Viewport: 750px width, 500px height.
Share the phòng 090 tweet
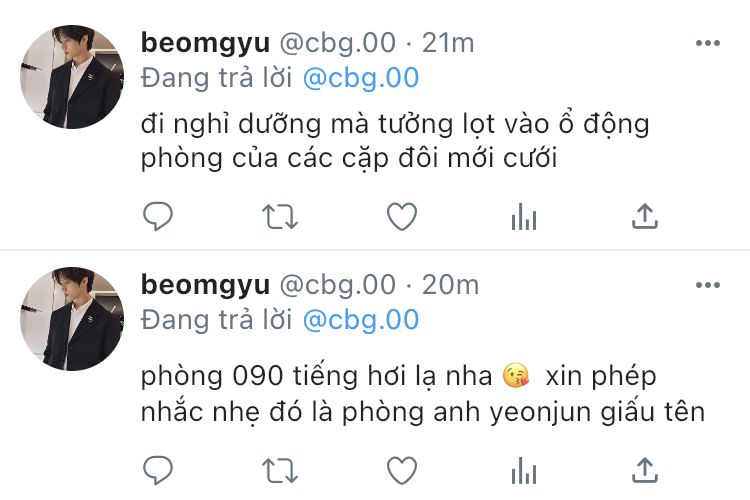[x=645, y=470]
